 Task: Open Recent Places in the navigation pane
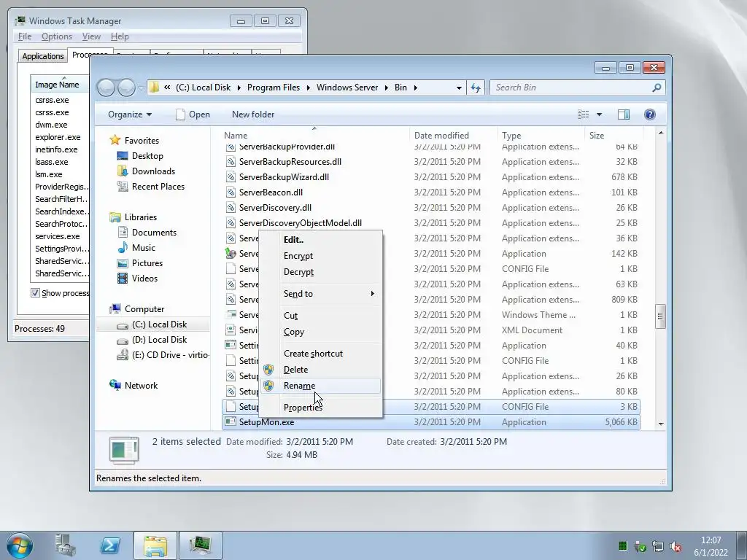[x=158, y=187]
